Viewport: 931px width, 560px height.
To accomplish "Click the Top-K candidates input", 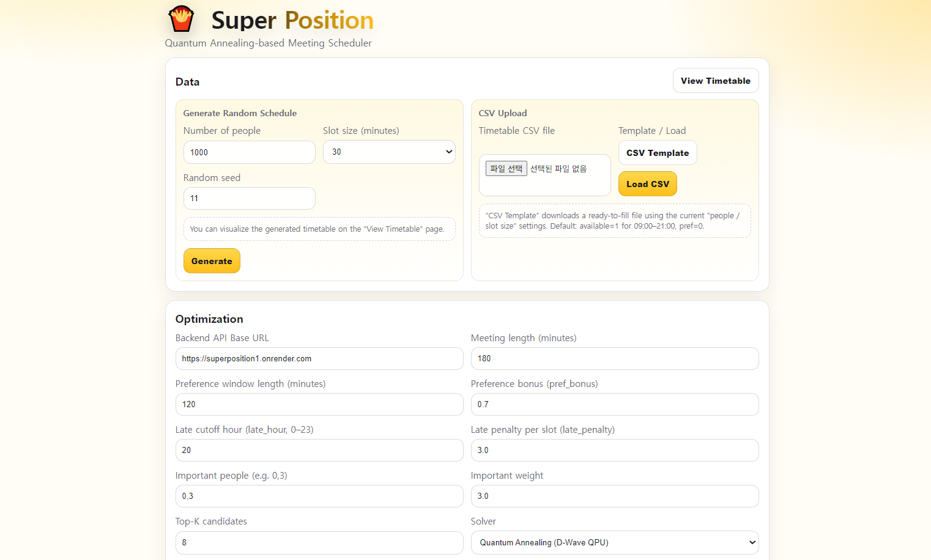I will click(x=319, y=542).
